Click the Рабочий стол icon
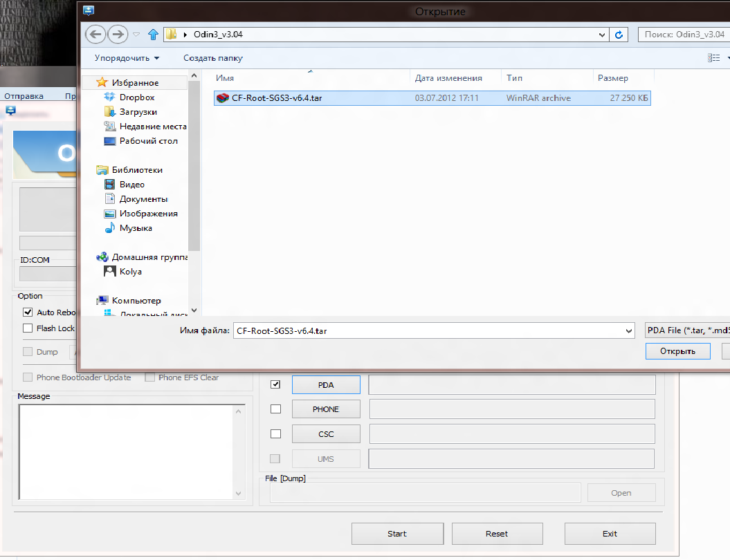 click(x=109, y=141)
